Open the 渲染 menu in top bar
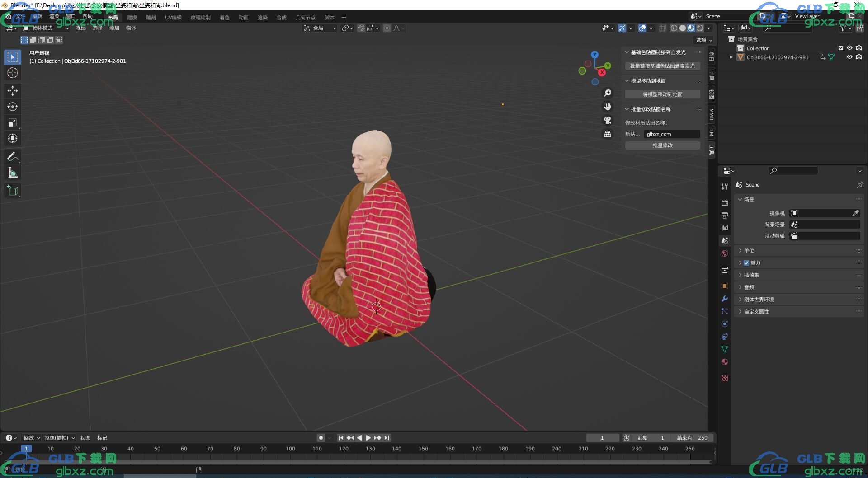Screen dimensions: 868x478 tap(54, 16)
